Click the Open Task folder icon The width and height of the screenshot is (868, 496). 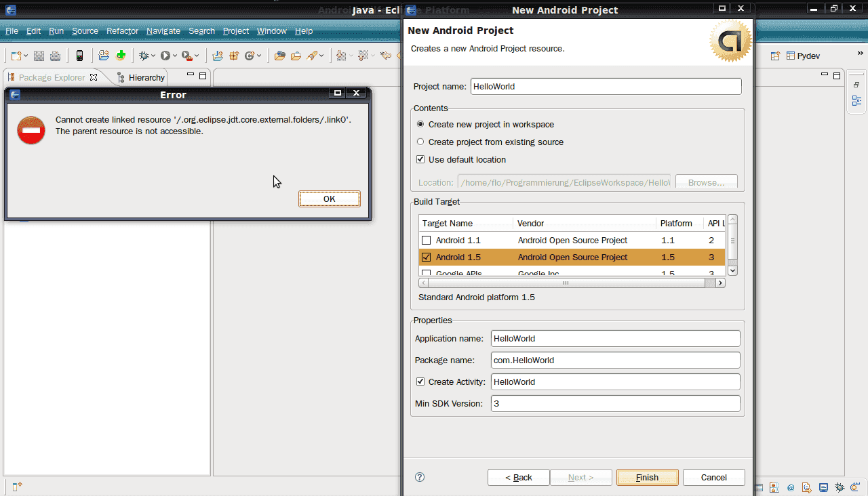click(296, 56)
